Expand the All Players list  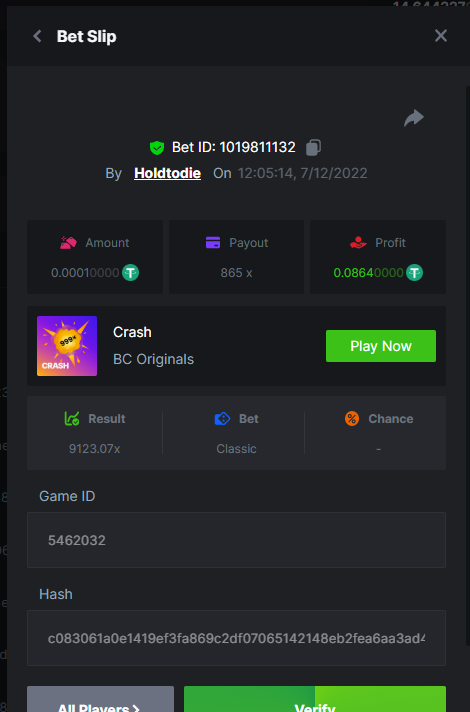pos(100,699)
